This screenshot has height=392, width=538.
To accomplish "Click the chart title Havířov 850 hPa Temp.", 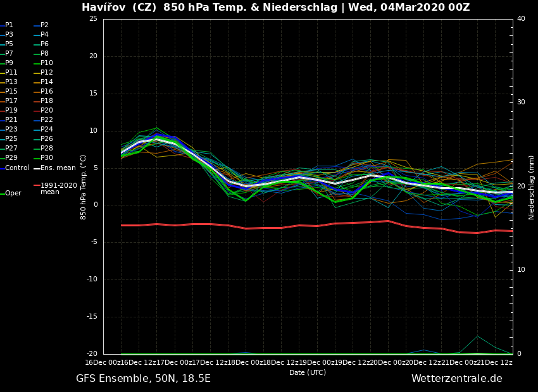I will [275, 8].
